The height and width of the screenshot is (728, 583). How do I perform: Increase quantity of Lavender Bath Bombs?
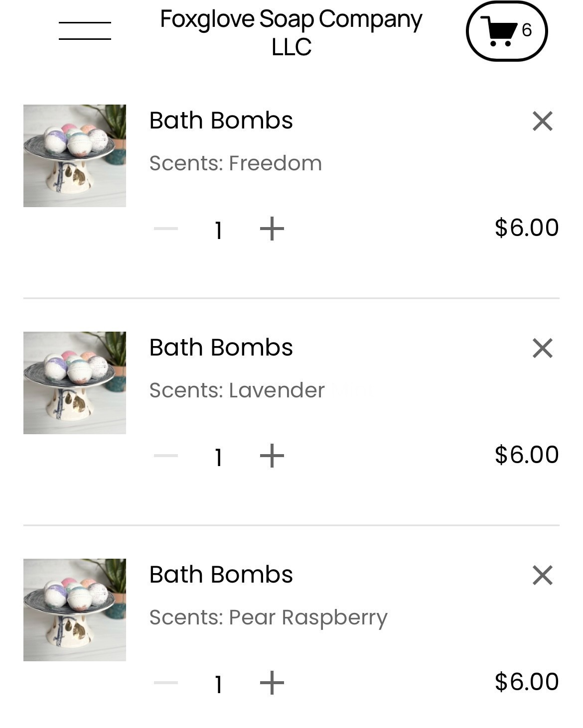(272, 456)
